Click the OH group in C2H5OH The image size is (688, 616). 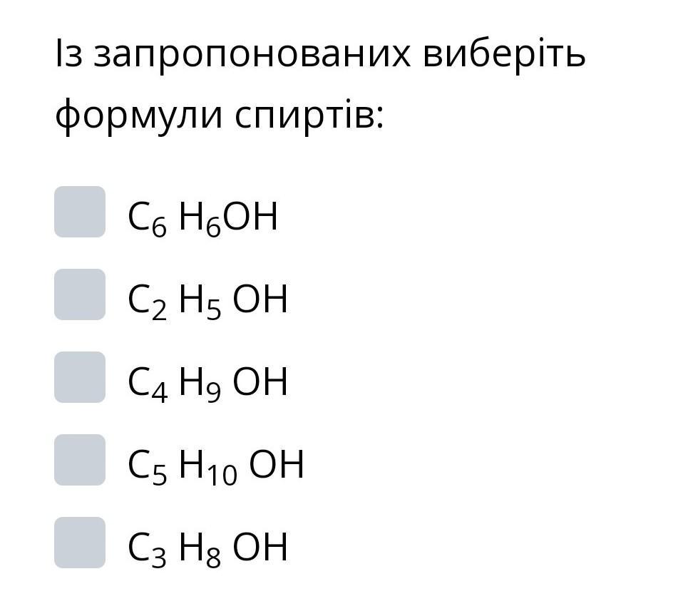(x=260, y=299)
